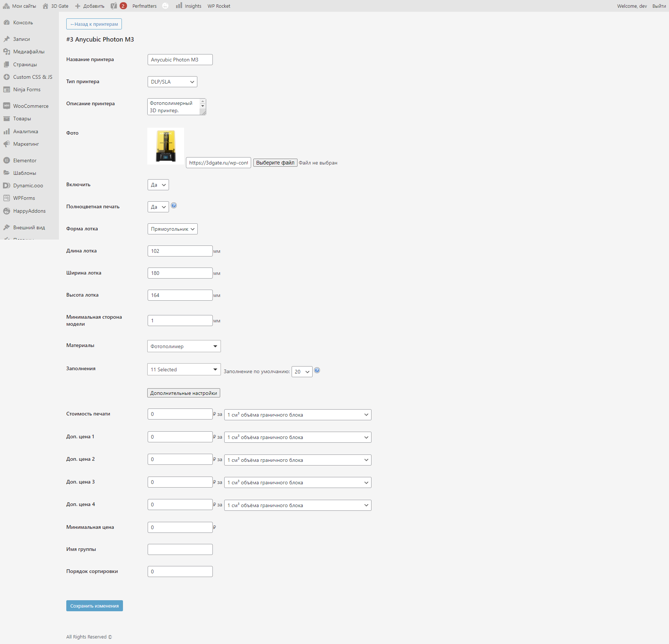The width and height of the screenshot is (669, 644).
Task: Open the Форма лотка dropdown
Action: 173,229
